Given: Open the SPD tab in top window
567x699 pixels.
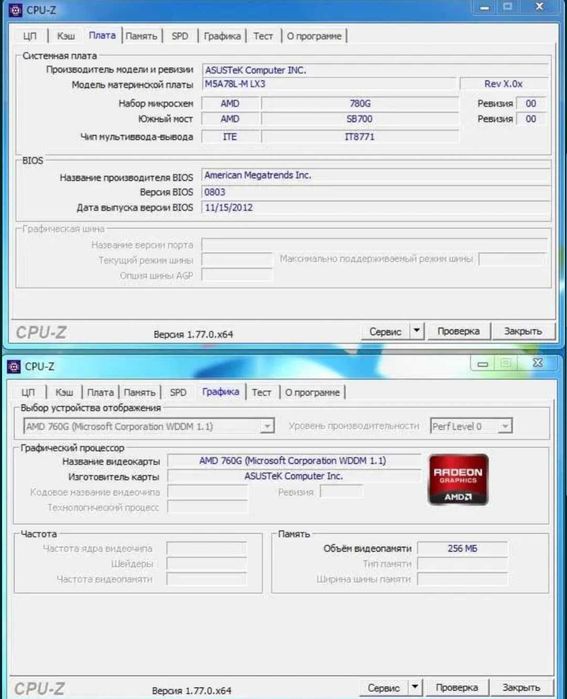Looking at the screenshot, I should (180, 36).
